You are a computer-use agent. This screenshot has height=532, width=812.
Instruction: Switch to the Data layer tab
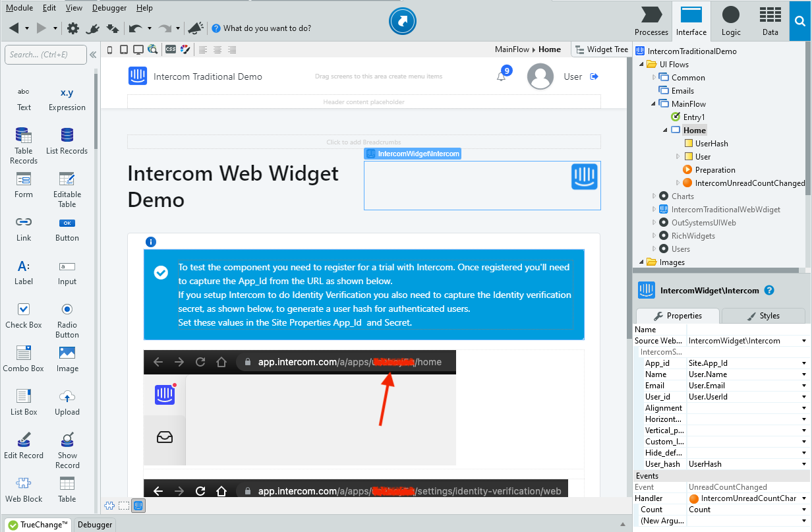coord(770,21)
